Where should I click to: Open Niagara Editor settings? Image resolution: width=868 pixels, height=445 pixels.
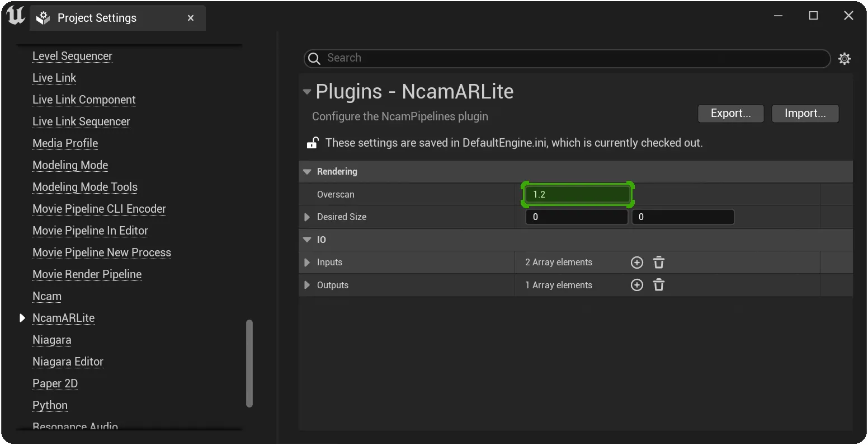click(x=68, y=362)
